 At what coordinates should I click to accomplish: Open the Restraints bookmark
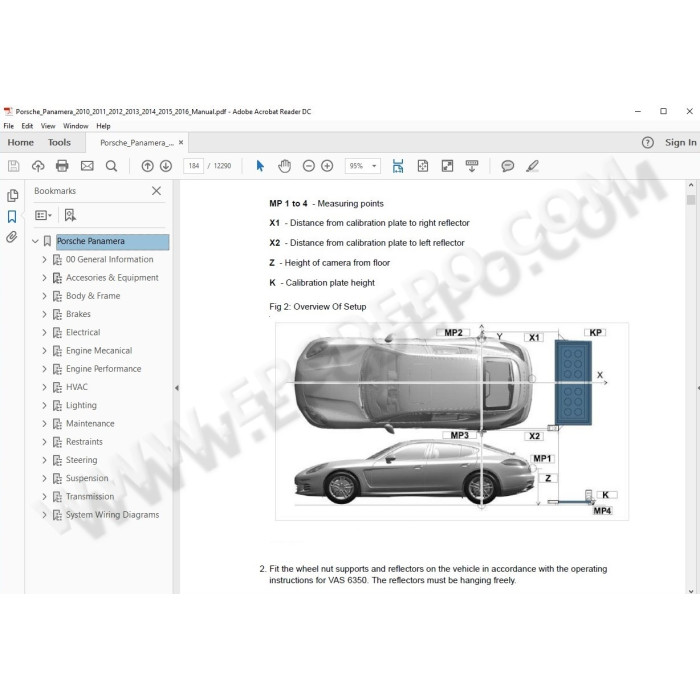[x=84, y=442]
